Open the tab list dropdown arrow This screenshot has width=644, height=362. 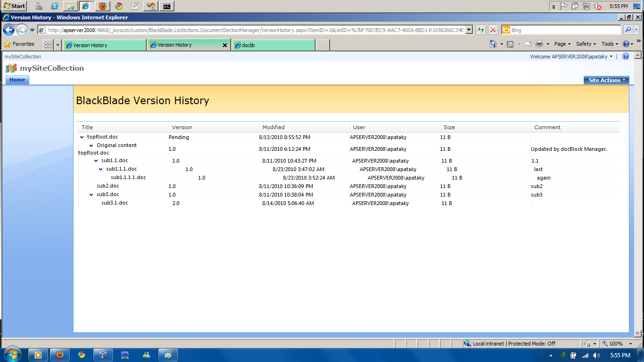[58, 45]
